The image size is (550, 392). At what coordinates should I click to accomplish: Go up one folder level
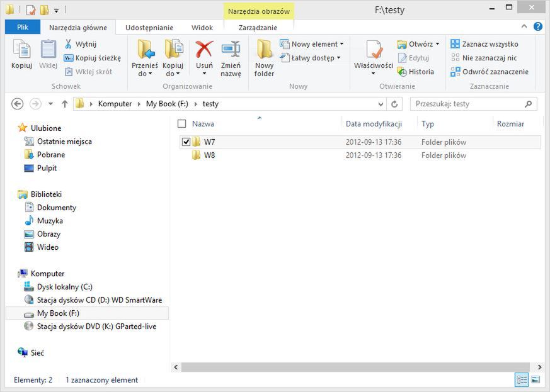click(x=64, y=104)
